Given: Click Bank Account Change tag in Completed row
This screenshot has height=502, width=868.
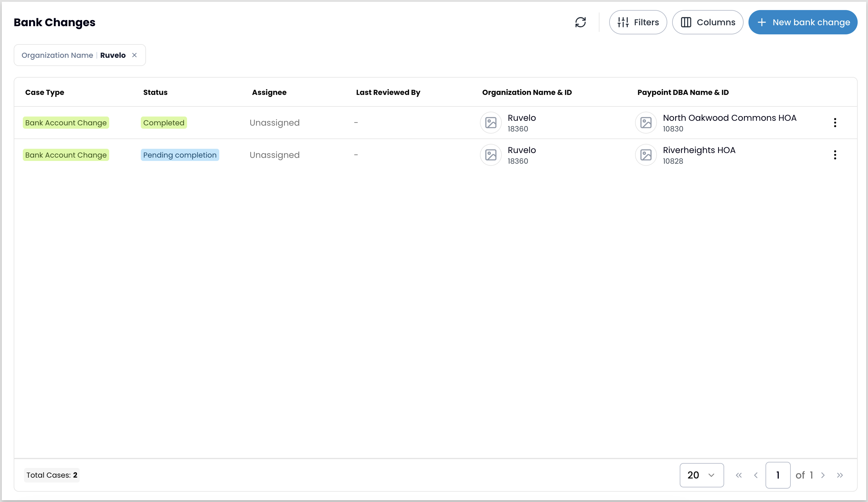Looking at the screenshot, I should point(66,123).
